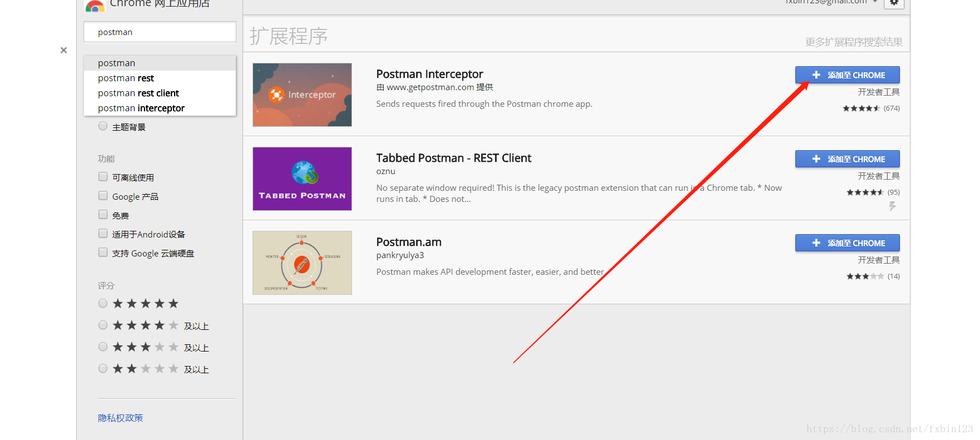
Task: Select the 'postman' suggestion
Action: coord(160,63)
